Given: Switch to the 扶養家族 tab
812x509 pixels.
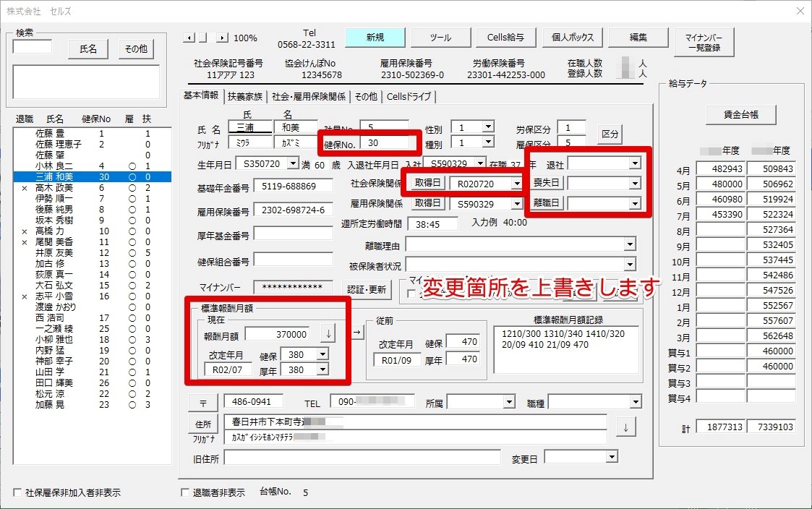Looking at the screenshot, I should click(x=245, y=96).
